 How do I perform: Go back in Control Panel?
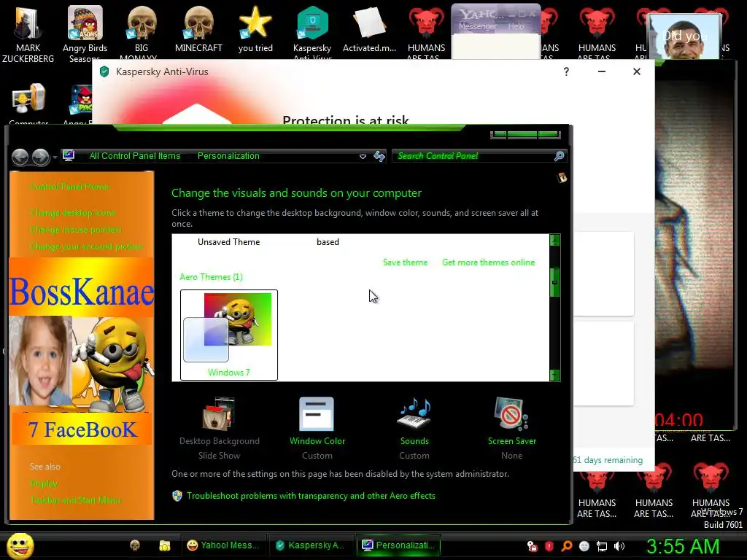pos(20,157)
